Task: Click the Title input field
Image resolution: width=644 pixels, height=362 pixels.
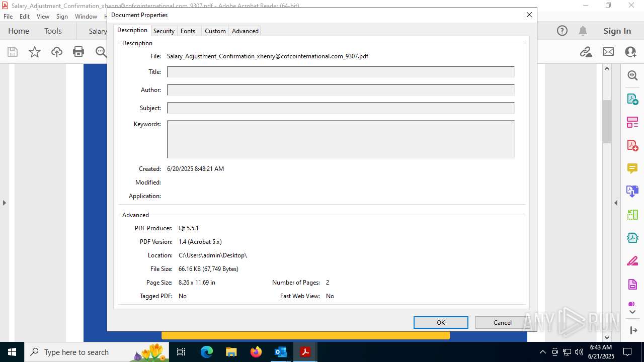Action: click(x=341, y=72)
